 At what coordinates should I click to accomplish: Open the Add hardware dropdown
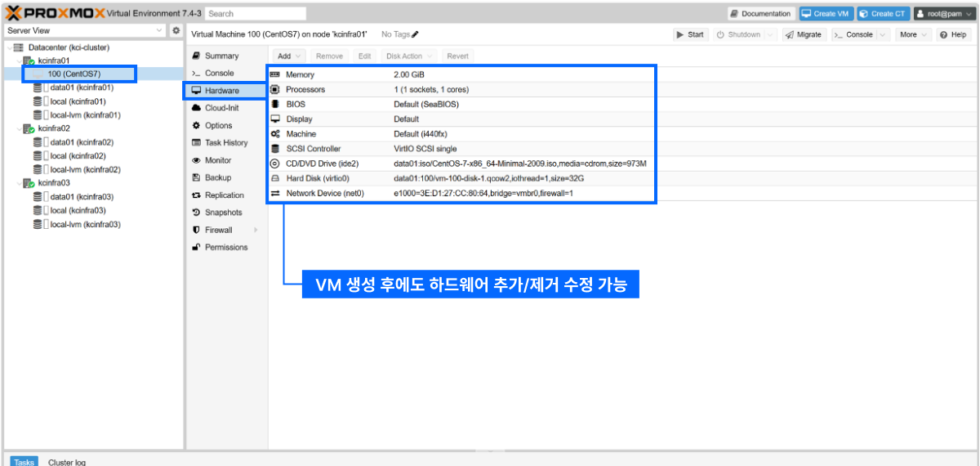coord(289,56)
